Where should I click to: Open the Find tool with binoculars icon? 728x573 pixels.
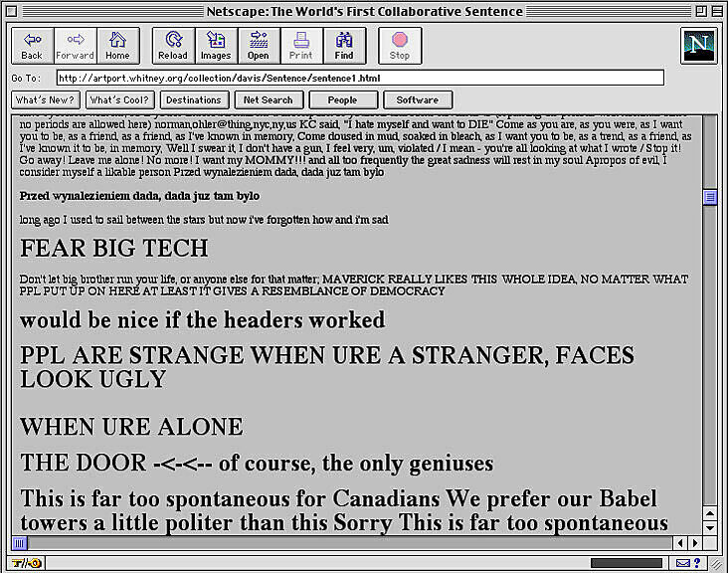pyautogui.click(x=344, y=45)
